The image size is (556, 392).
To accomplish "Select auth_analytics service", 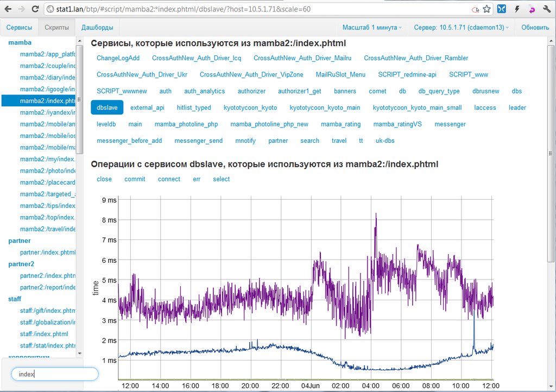I will pos(204,91).
